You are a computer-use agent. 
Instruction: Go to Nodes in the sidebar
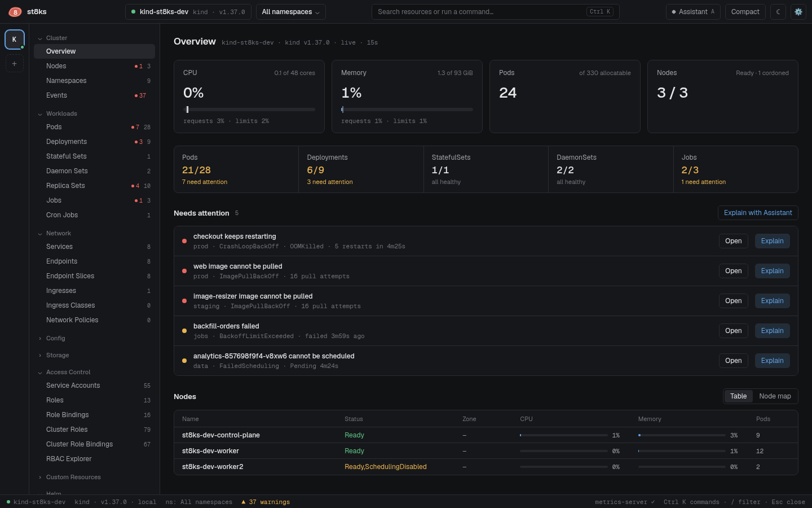tap(94, 66)
